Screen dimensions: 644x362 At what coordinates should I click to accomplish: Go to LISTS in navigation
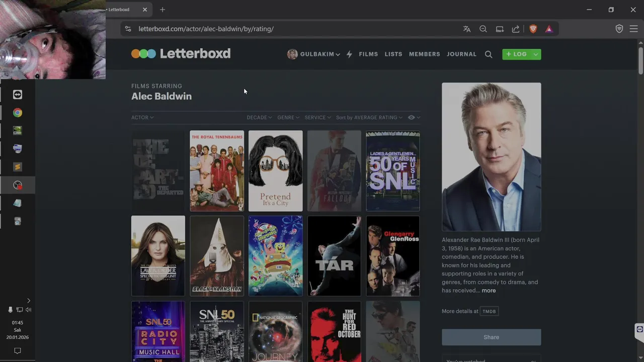(393, 54)
